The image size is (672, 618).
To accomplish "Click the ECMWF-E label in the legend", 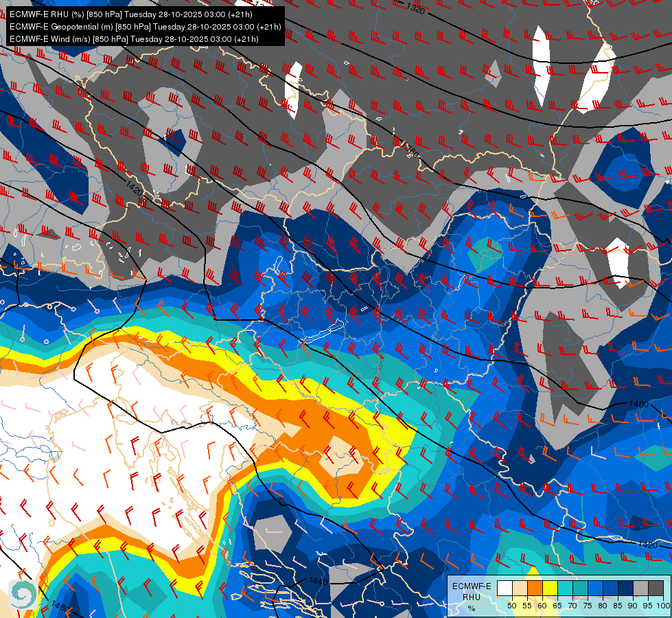I will (472, 586).
